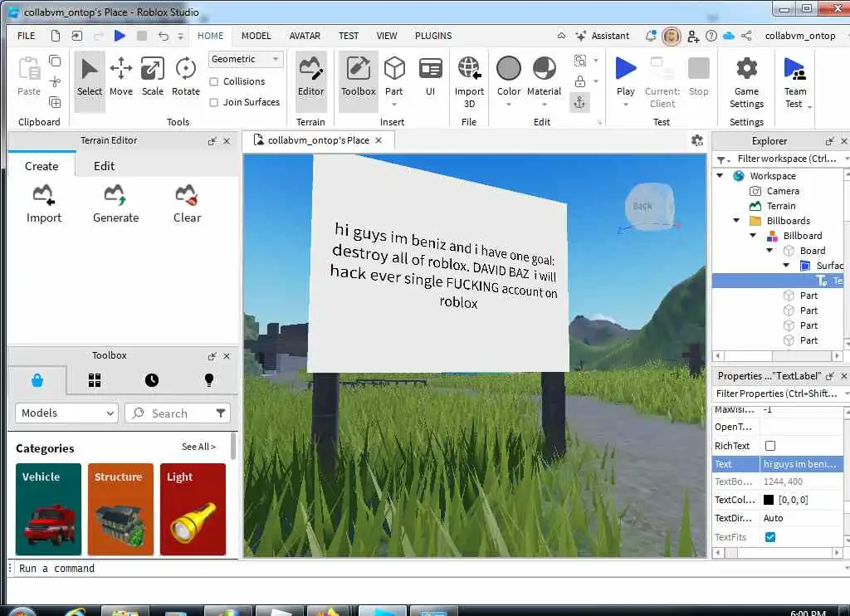Screen dimensions: 850x616
Task: Click See All categories link
Action: [x=198, y=447]
